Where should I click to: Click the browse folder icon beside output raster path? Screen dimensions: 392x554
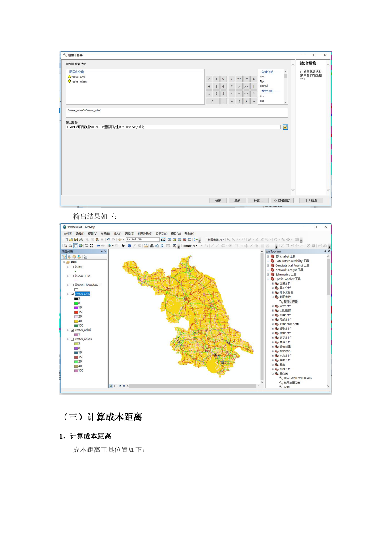coord(285,127)
